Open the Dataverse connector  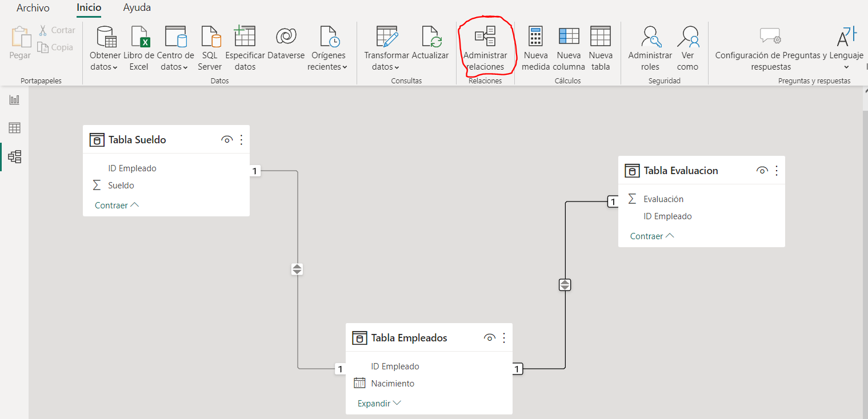click(286, 43)
